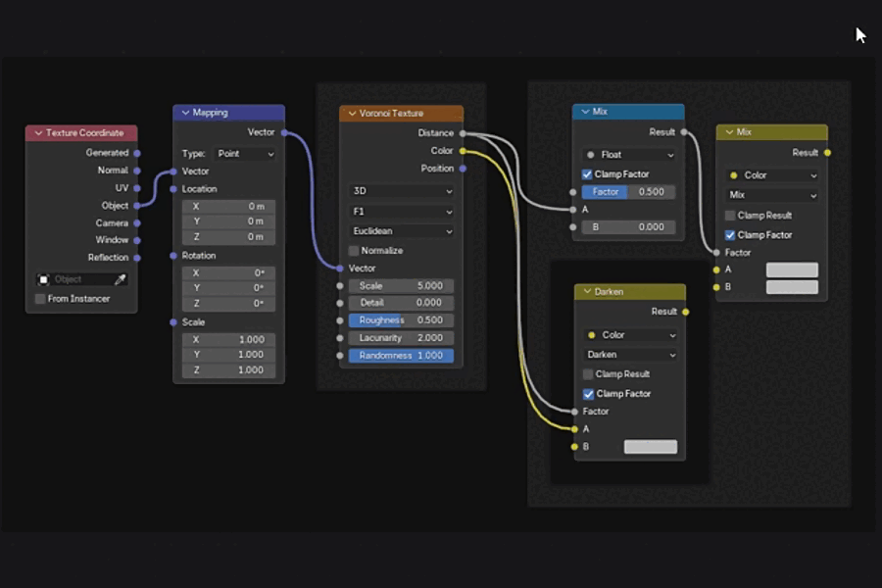Image resolution: width=882 pixels, height=588 pixels.
Task: Open yellow Mix node Color type dropdown
Action: pyautogui.click(x=772, y=175)
